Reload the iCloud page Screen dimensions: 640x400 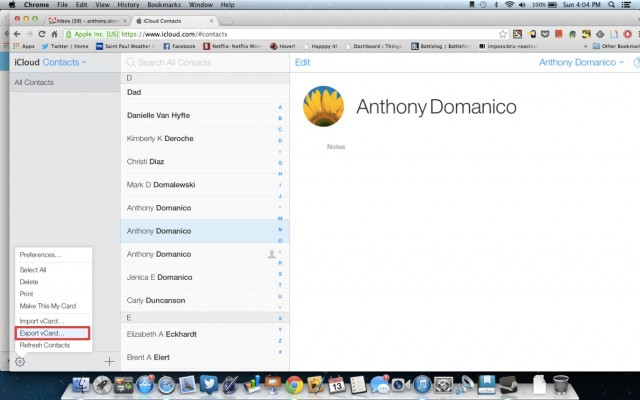[42, 34]
